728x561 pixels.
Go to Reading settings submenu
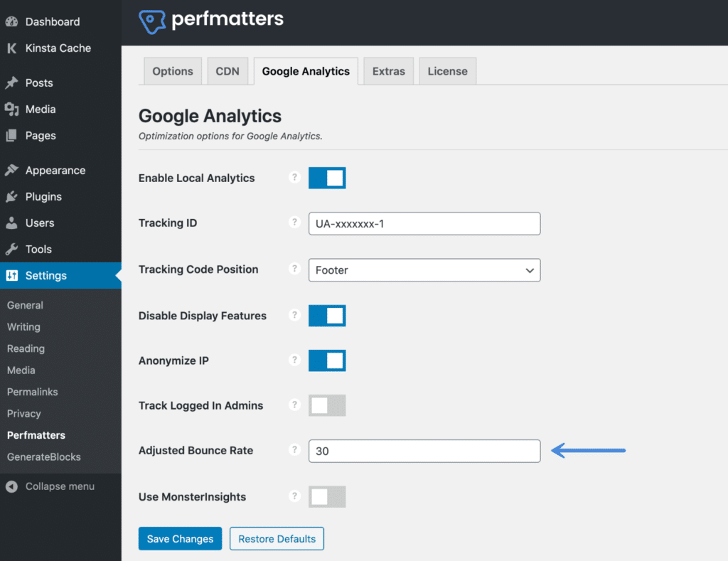click(x=26, y=348)
